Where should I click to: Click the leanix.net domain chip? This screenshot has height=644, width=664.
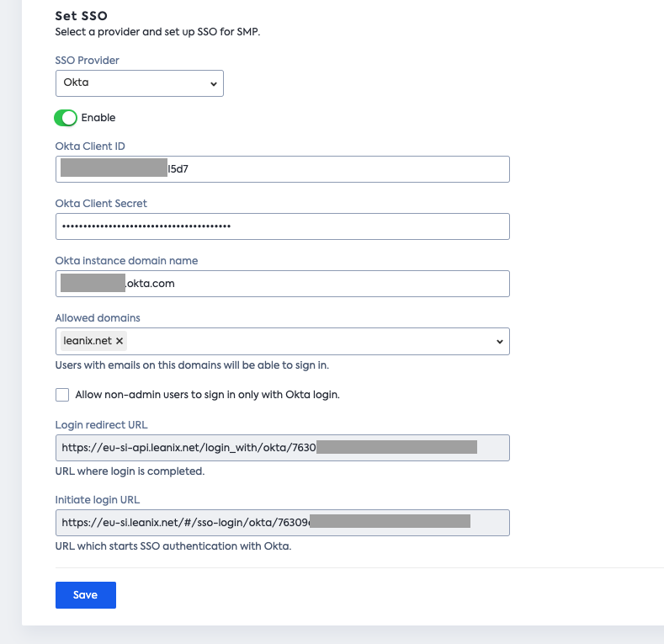pyautogui.click(x=93, y=341)
